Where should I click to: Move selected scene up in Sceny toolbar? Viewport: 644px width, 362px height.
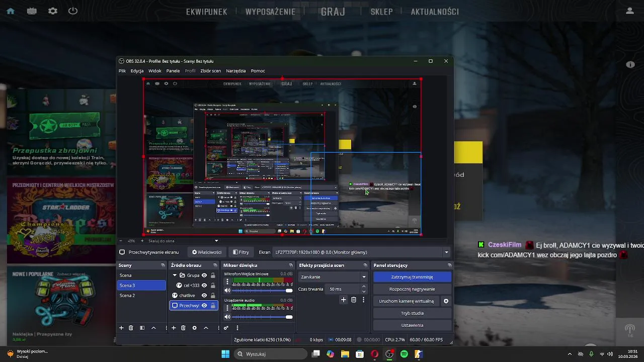pyautogui.click(x=153, y=328)
